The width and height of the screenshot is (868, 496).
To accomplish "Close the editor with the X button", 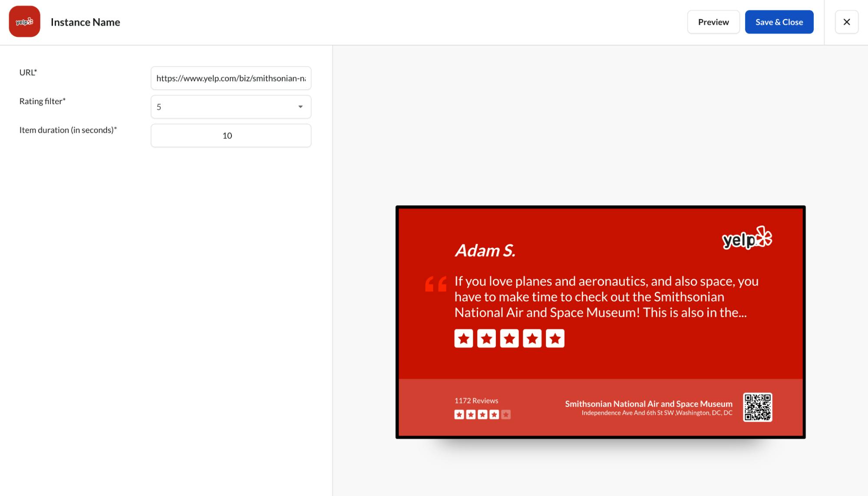I will [846, 22].
